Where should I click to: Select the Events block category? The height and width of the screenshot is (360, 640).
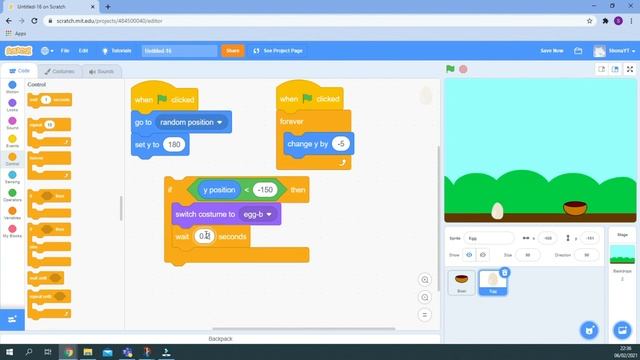(12, 141)
